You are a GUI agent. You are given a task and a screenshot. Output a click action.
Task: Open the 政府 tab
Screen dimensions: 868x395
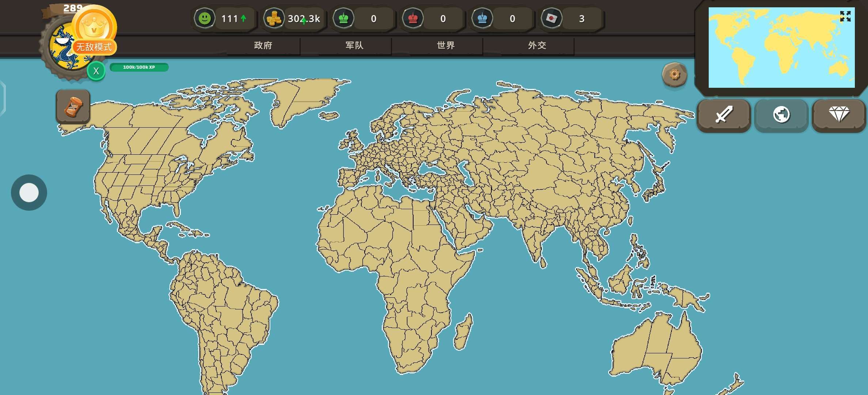(263, 46)
